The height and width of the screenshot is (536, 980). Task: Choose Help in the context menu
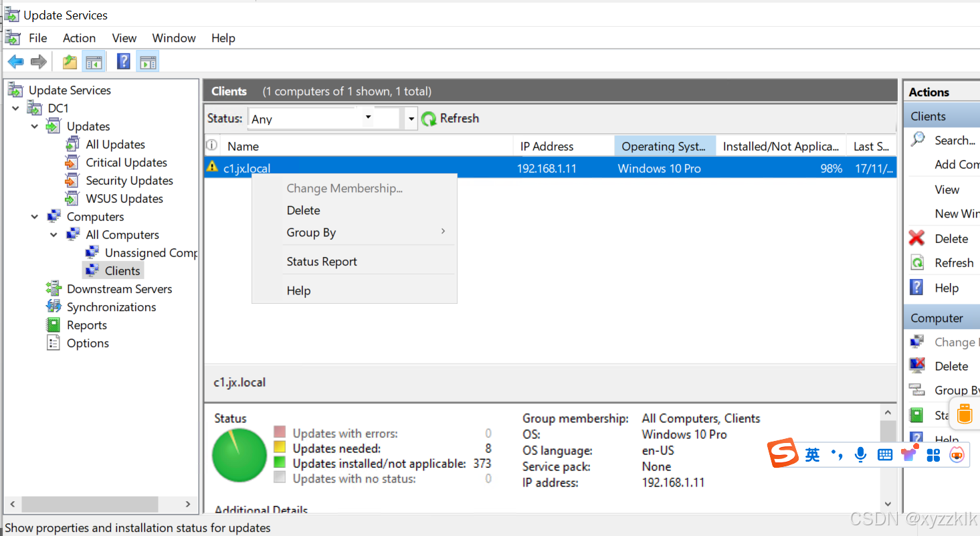point(355,290)
